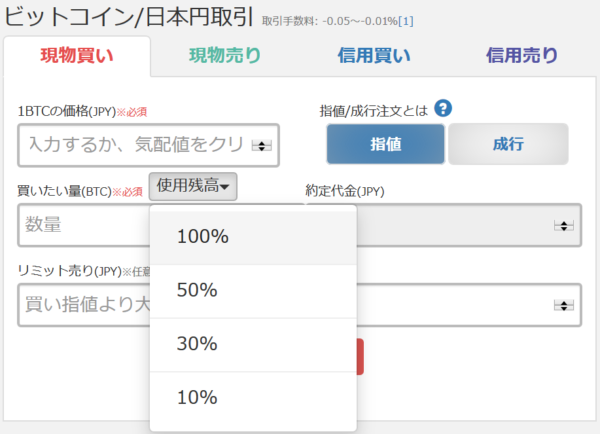Switch to the 現物買い tab
600x434 pixels.
click(77, 56)
